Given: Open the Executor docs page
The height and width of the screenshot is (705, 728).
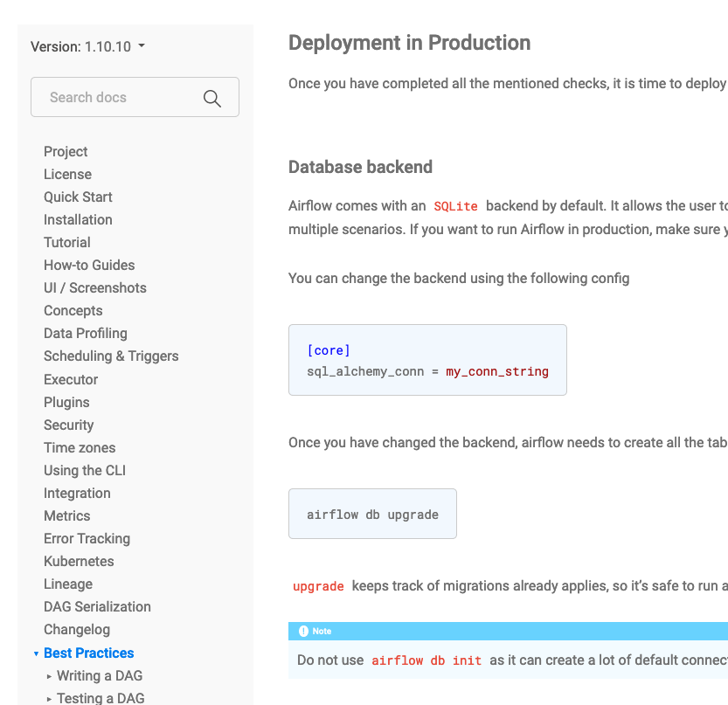Looking at the screenshot, I should point(71,379).
